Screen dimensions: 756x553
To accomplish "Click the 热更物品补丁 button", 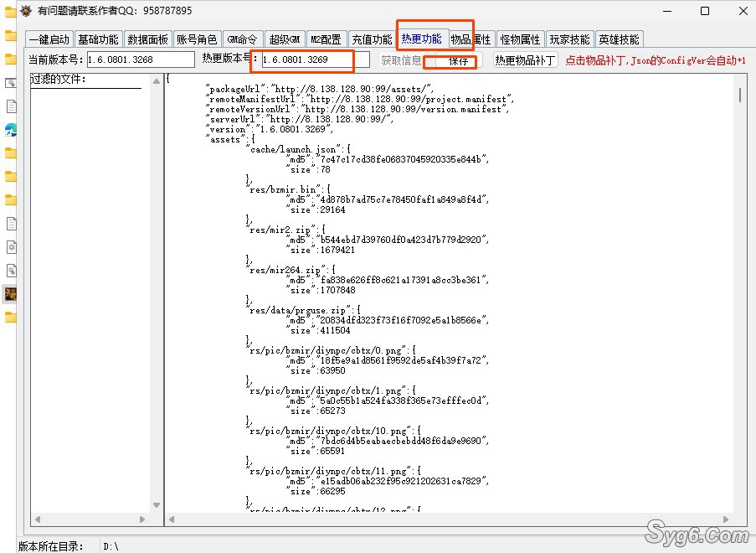I will click(x=524, y=60).
